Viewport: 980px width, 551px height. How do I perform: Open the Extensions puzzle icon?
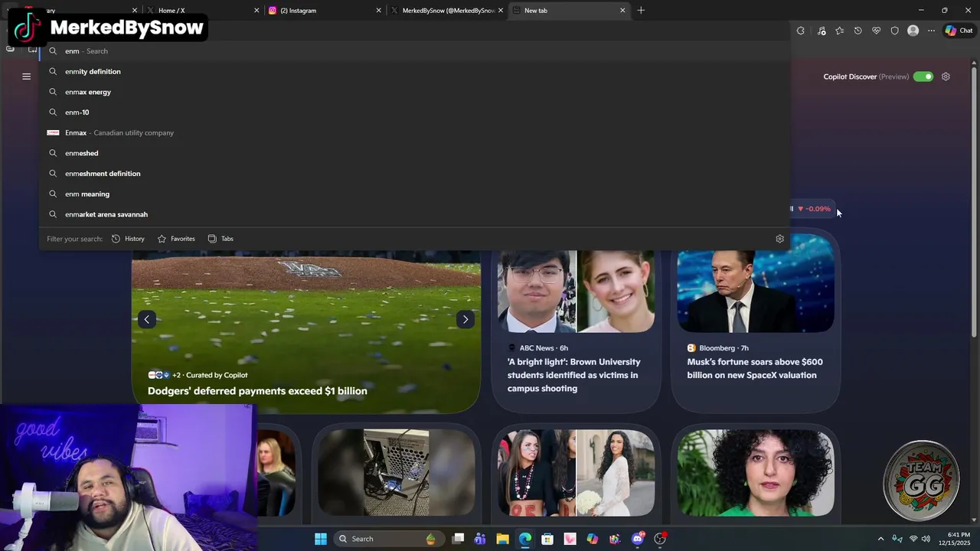click(x=801, y=31)
